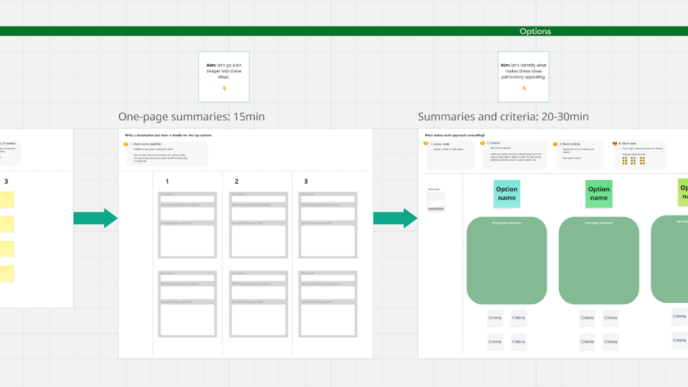Select the second lower Criteria note under green option
This screenshot has height=387, width=688.
point(611,342)
